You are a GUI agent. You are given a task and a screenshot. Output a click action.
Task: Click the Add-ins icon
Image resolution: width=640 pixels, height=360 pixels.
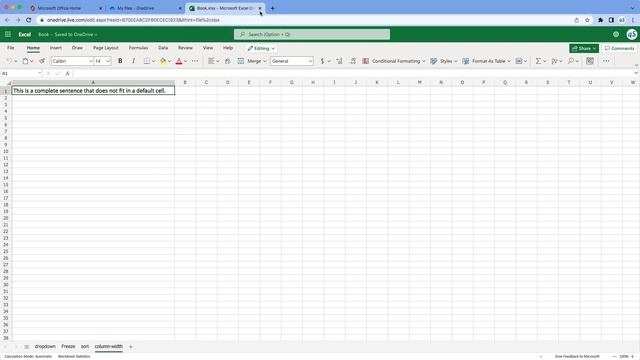[x=590, y=61]
